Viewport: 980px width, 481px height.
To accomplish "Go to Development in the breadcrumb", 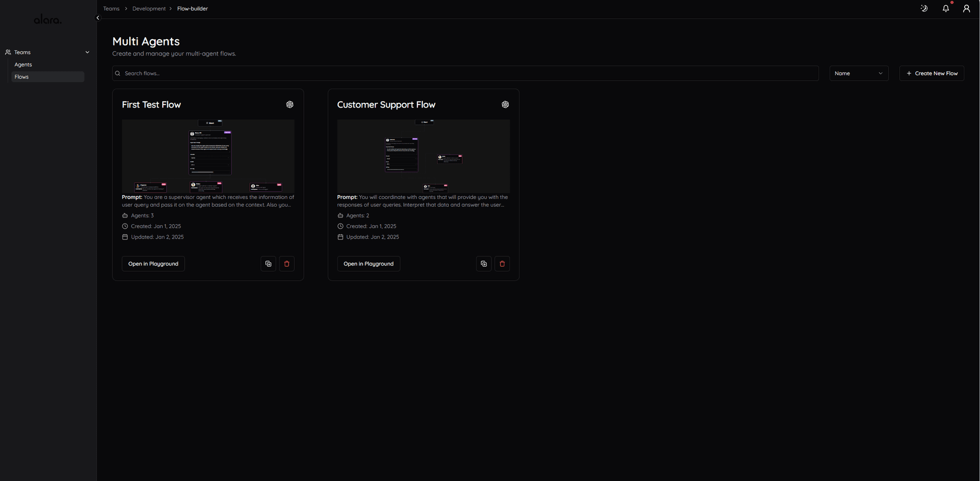I will click(149, 9).
